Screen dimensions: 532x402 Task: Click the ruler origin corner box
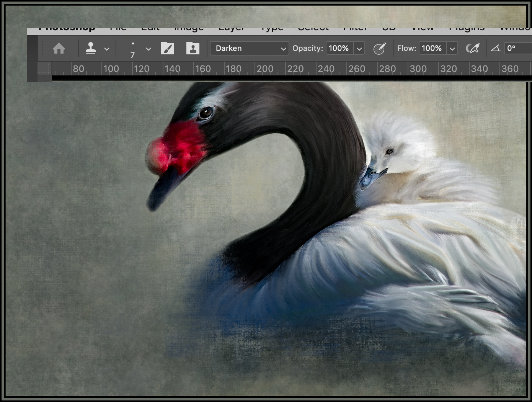click(45, 69)
